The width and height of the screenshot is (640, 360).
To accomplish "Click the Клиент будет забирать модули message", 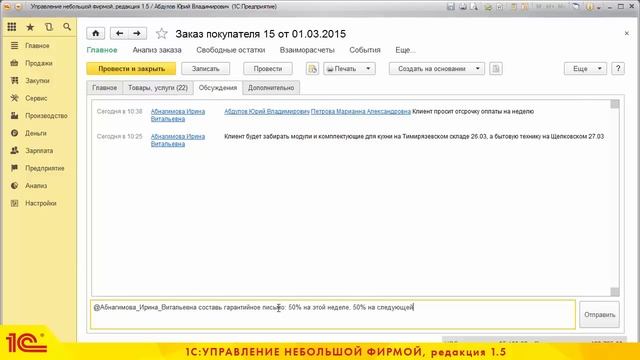I will click(x=414, y=136).
